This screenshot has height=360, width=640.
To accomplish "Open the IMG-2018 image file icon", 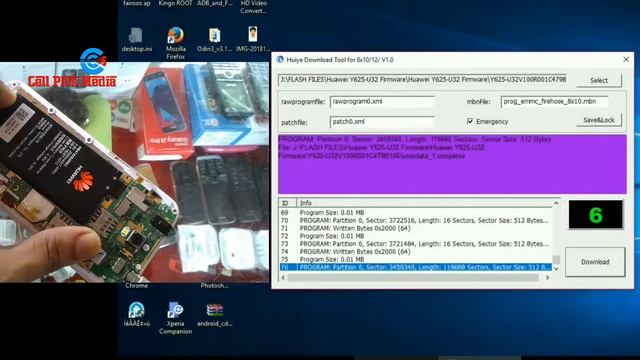I will point(253,39).
